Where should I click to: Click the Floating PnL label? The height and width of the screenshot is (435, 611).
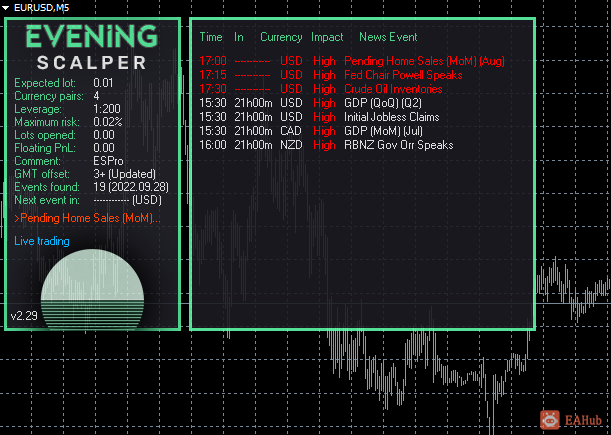[x=45, y=148]
